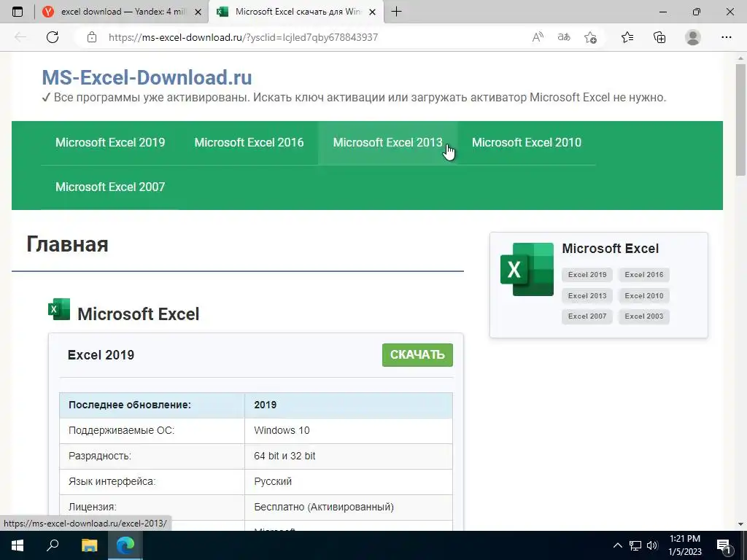Open the Windows Start menu
The width and height of the screenshot is (747, 560).
pos(18,545)
